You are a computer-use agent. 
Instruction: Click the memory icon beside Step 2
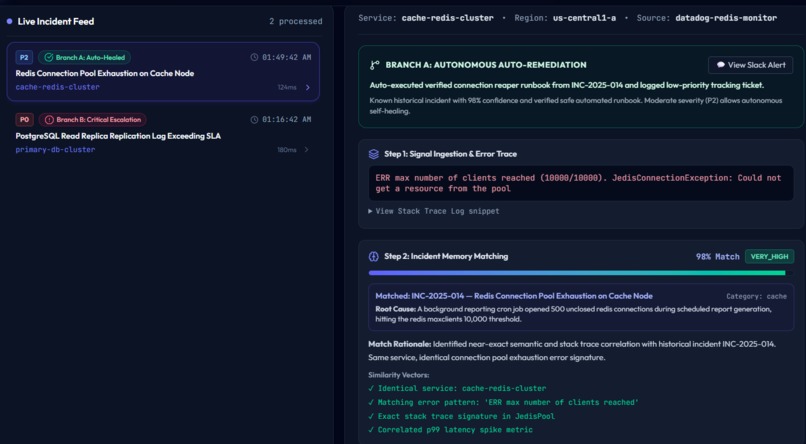click(x=374, y=256)
